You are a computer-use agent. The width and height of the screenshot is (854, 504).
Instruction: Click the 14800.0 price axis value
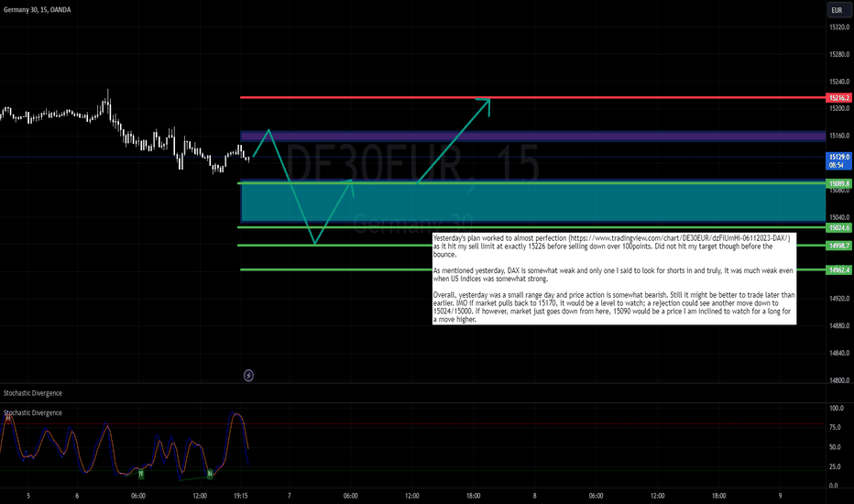tap(839, 380)
